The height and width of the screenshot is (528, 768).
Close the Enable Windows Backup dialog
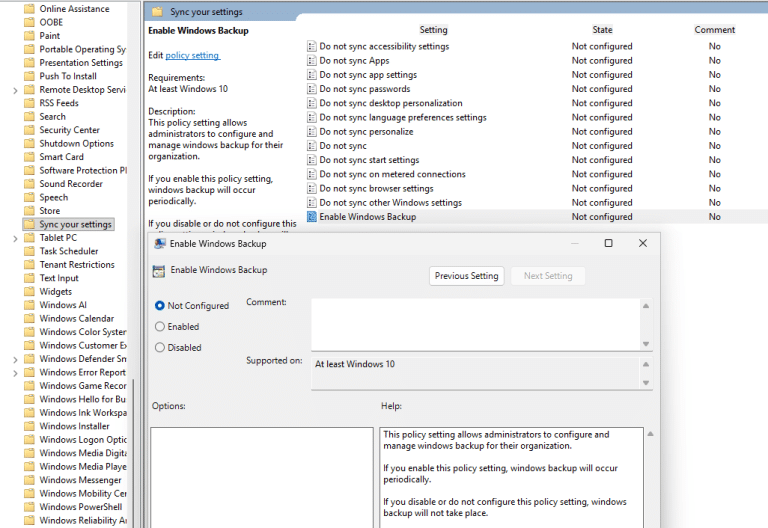click(643, 243)
